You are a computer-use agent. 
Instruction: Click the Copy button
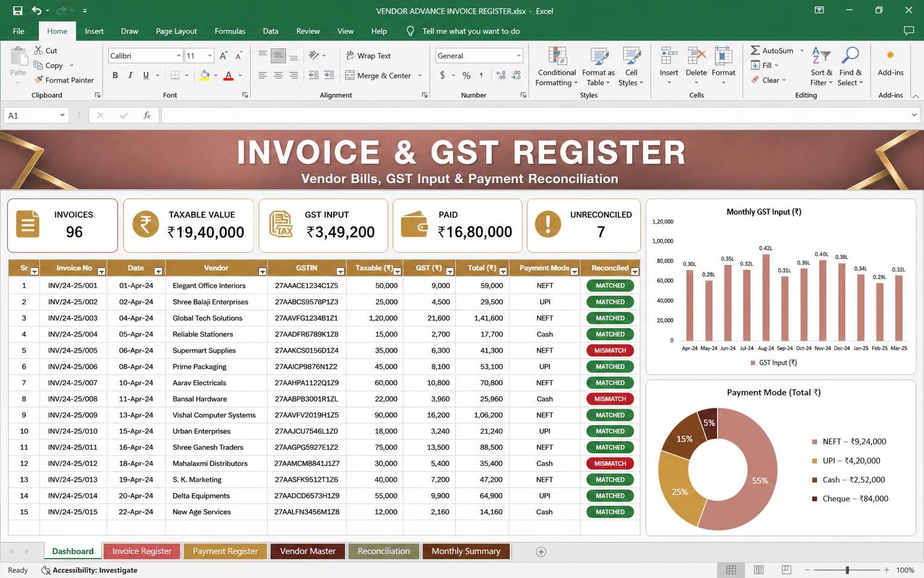[x=48, y=65]
